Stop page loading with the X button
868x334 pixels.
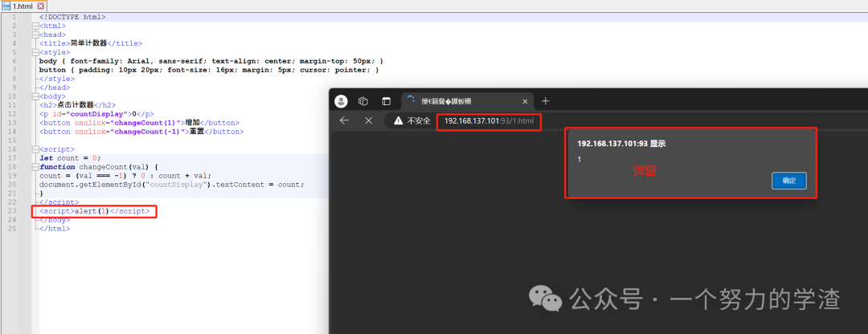pyautogui.click(x=369, y=120)
